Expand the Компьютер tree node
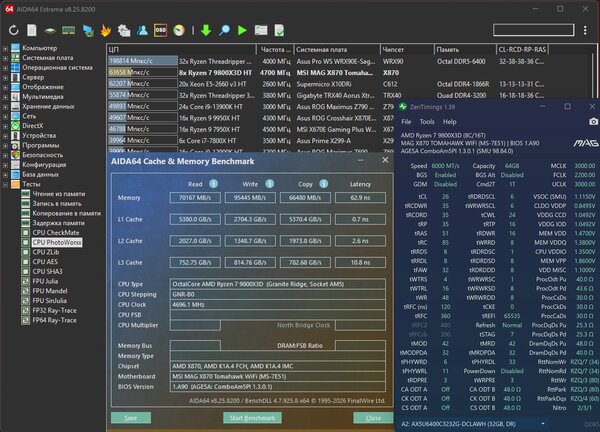 [x=5, y=48]
